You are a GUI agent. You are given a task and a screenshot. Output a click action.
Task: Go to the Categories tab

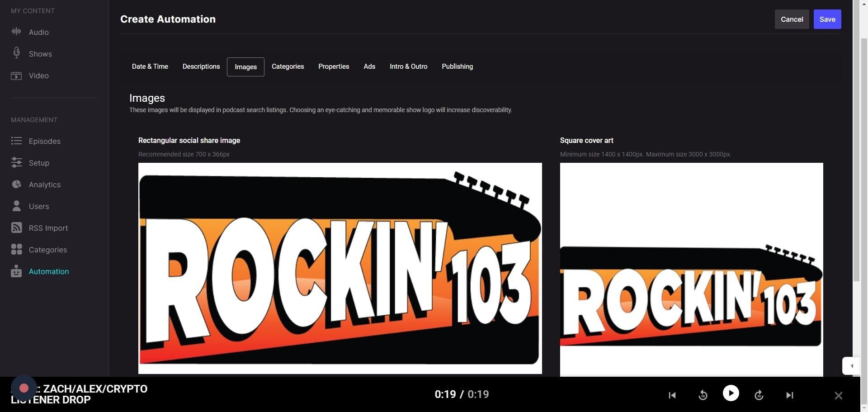pyautogui.click(x=288, y=66)
